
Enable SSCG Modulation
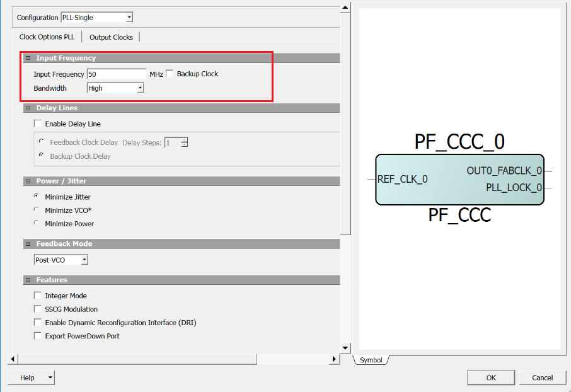38,309
